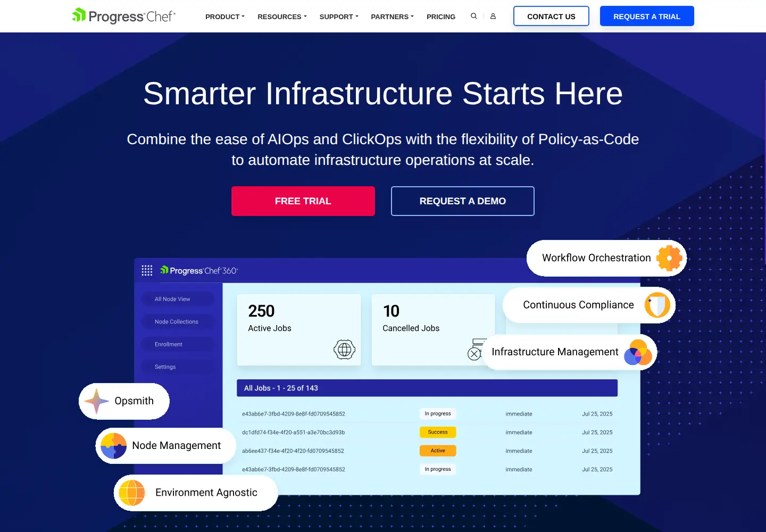Click the Node Management label
This screenshot has width=766, height=532.
tap(177, 446)
